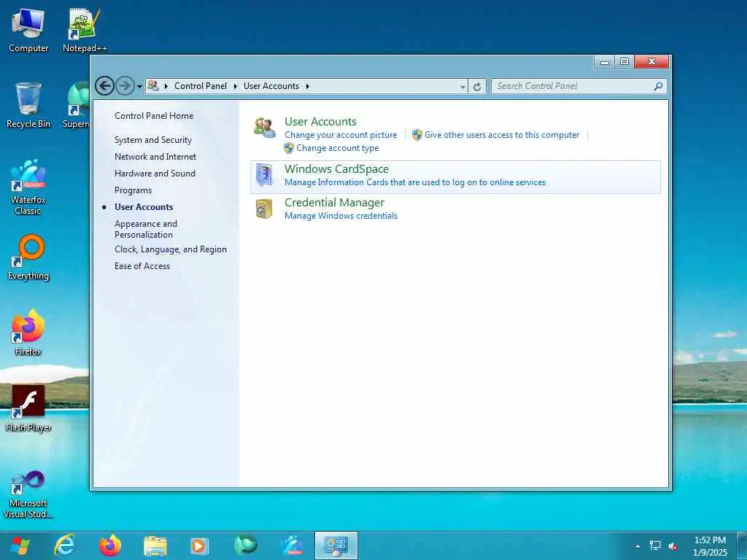Launch Internet Explorer from the taskbar
Screen dimensions: 747x560
pos(65,545)
